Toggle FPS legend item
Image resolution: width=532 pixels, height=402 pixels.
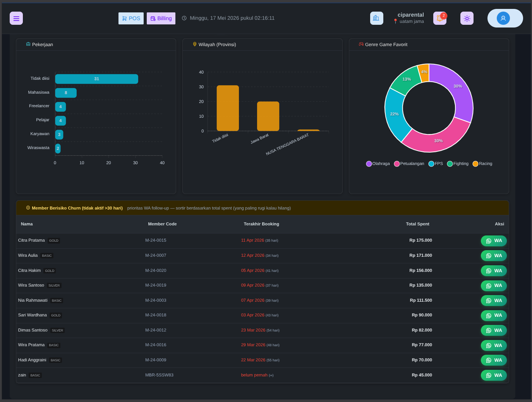pos(436,164)
